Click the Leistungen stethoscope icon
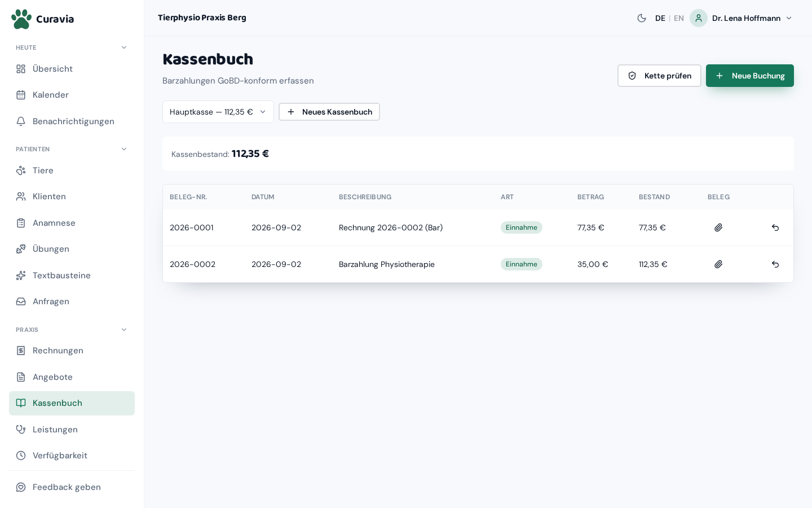 (x=21, y=430)
